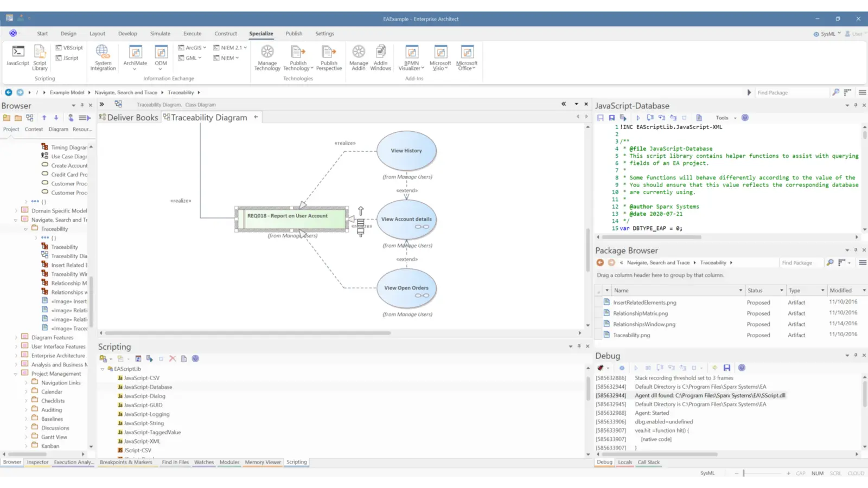Open Manage Technology

(x=267, y=57)
